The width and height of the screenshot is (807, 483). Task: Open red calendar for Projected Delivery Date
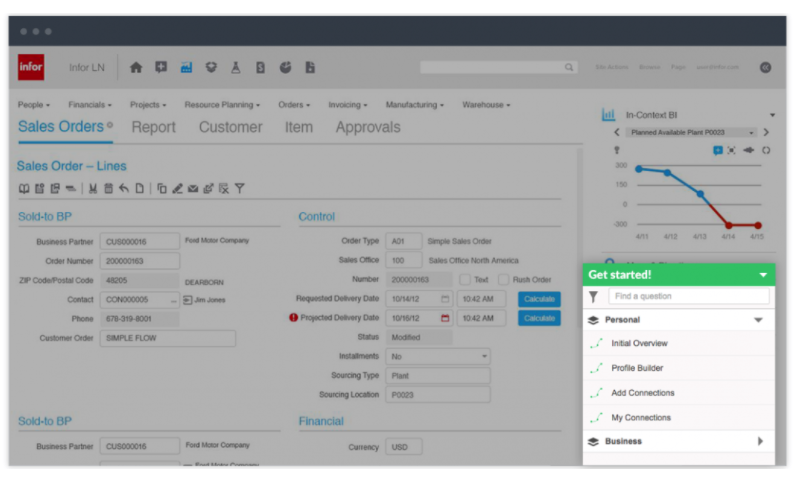tap(445, 318)
